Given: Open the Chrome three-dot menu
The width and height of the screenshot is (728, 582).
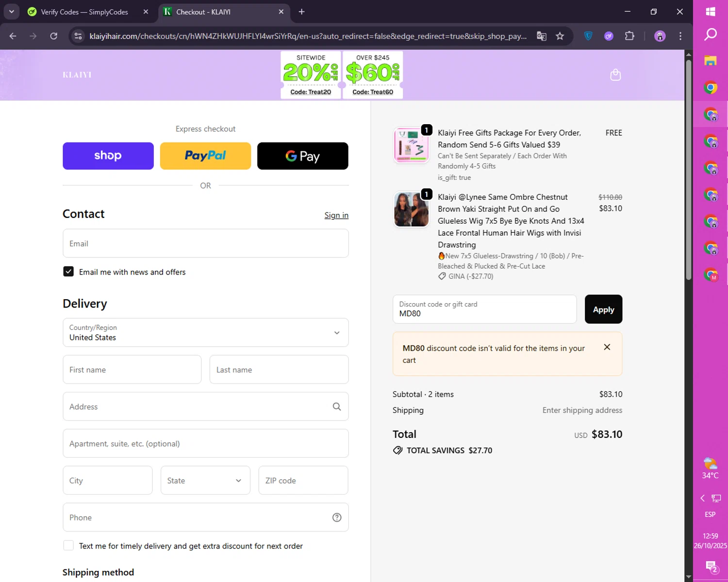Looking at the screenshot, I should click(680, 36).
